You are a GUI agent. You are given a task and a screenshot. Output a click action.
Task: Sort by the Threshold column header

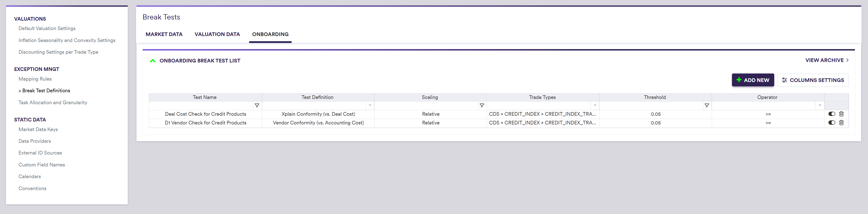pyautogui.click(x=654, y=97)
